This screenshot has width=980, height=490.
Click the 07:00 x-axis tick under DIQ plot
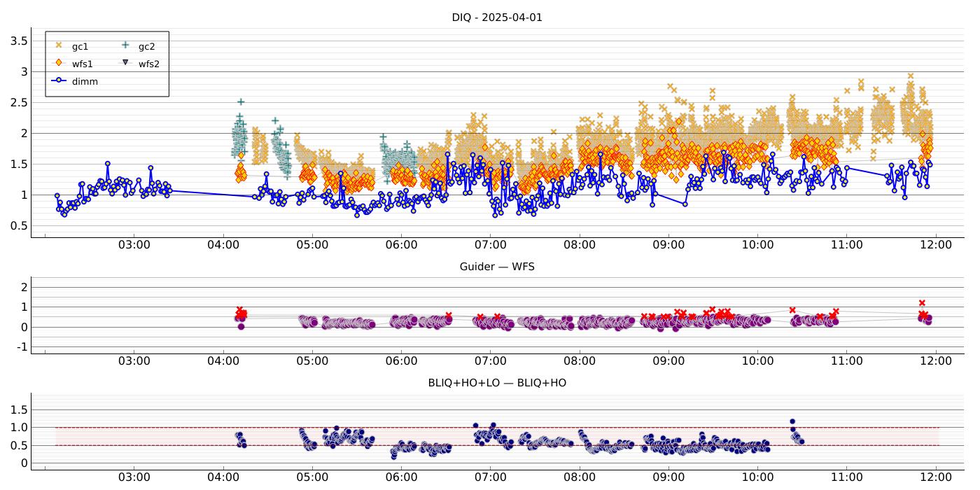click(491, 245)
